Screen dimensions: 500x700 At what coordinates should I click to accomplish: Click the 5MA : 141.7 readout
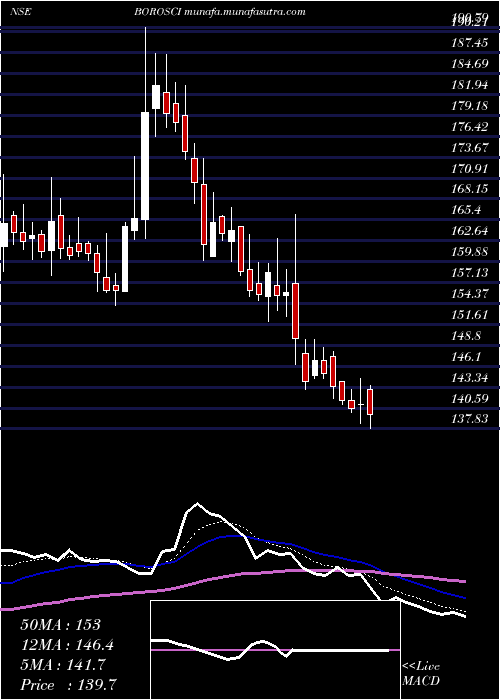(x=63, y=665)
